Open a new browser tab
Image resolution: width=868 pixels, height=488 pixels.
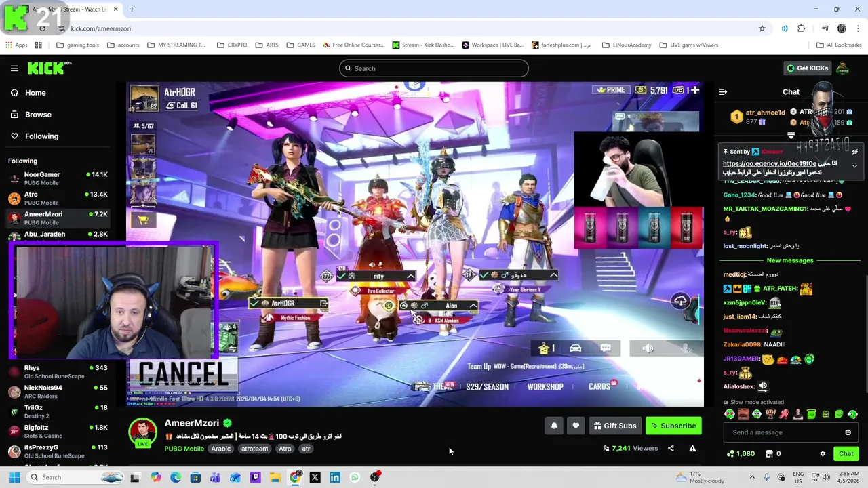(x=132, y=9)
